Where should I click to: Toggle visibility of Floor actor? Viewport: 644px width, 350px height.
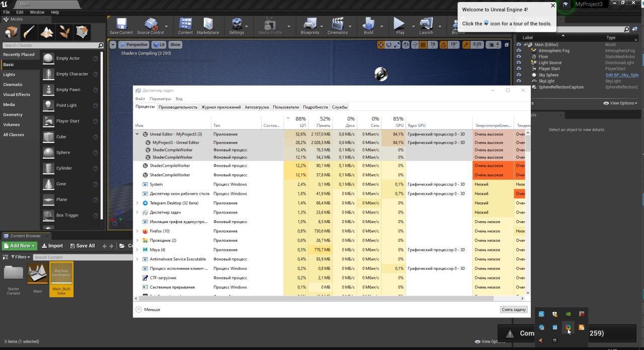tap(519, 57)
